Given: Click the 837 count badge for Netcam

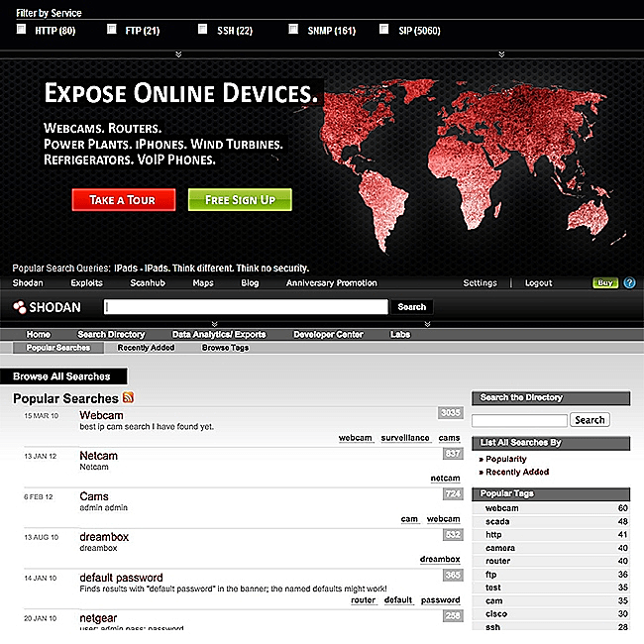Looking at the screenshot, I should tap(453, 454).
